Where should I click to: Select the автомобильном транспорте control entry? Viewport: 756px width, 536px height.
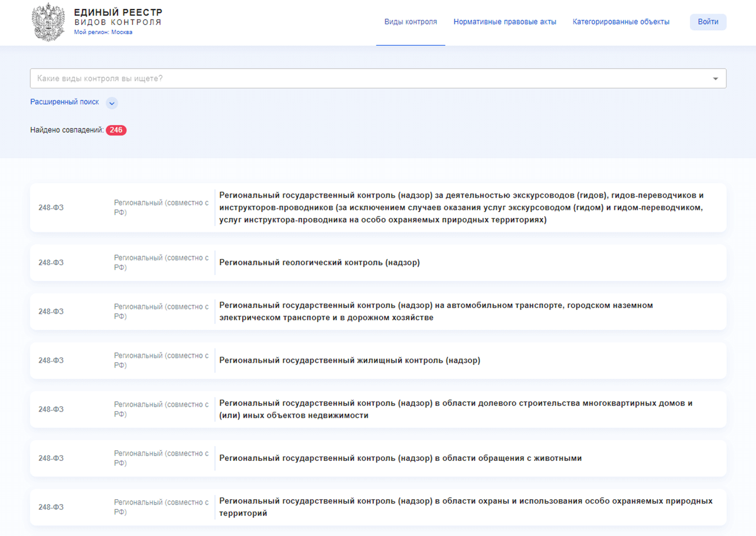[x=436, y=311]
